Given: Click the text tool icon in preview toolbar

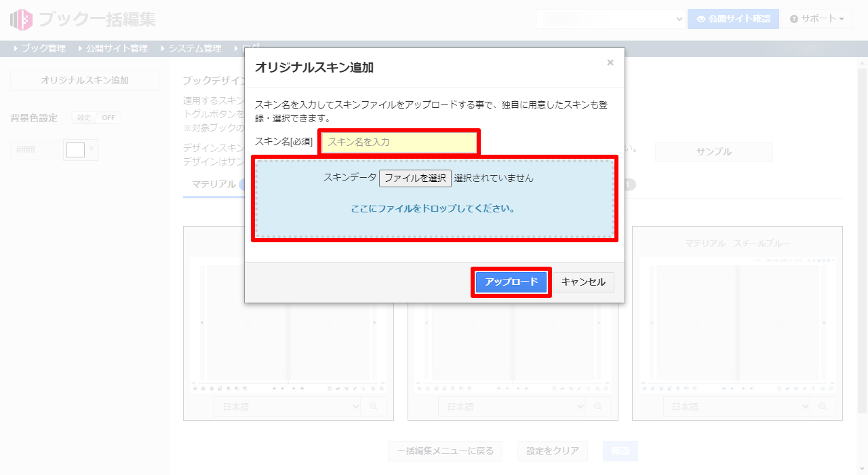Looking at the screenshot, I should pos(363,388).
